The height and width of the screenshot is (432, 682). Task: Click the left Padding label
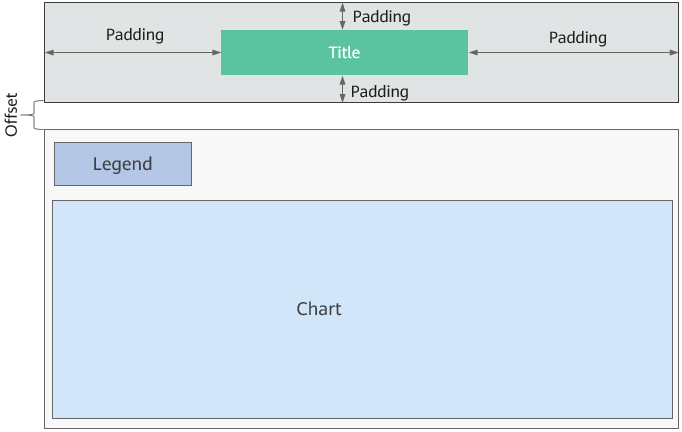coord(135,35)
